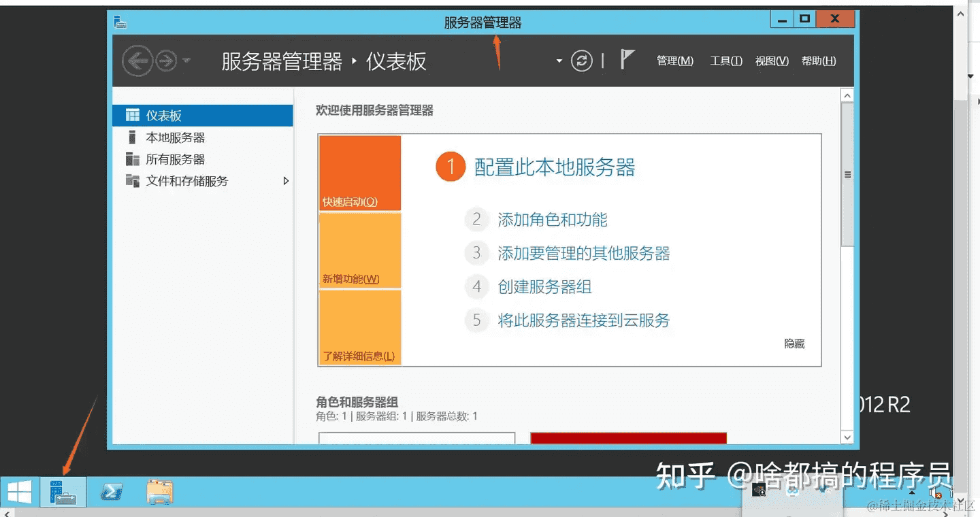Open the notifications flag icon
The width and height of the screenshot is (980, 517).
tap(627, 60)
